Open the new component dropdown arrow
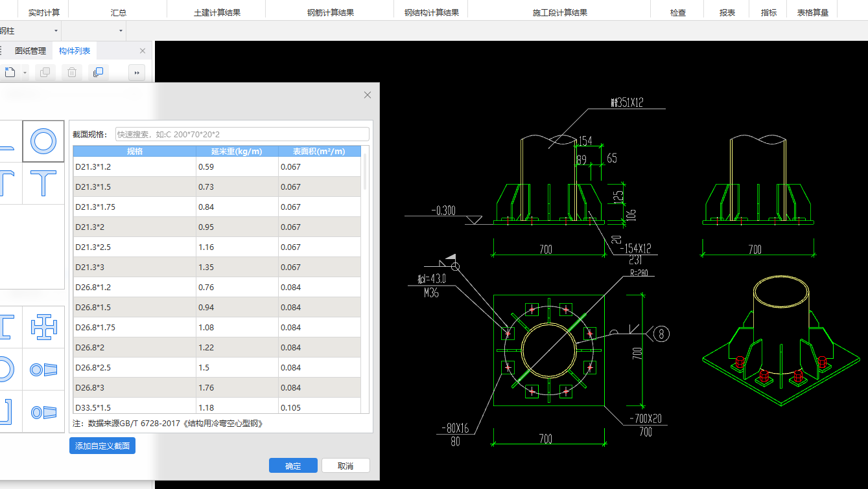The height and width of the screenshot is (489, 868). (25, 73)
